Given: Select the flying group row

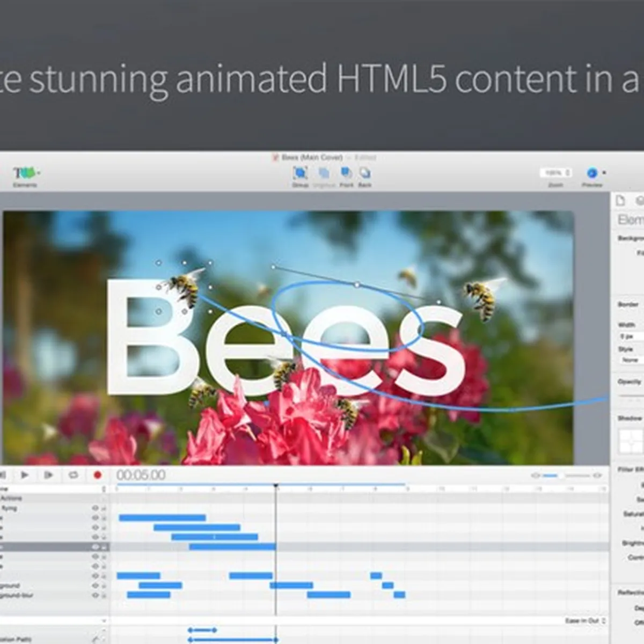Looking at the screenshot, I should click(x=55, y=508).
